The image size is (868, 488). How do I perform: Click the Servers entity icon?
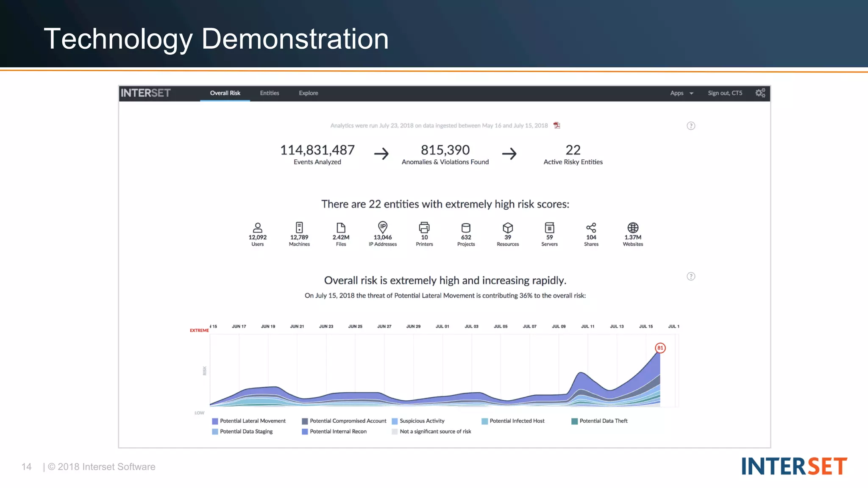[549, 227]
